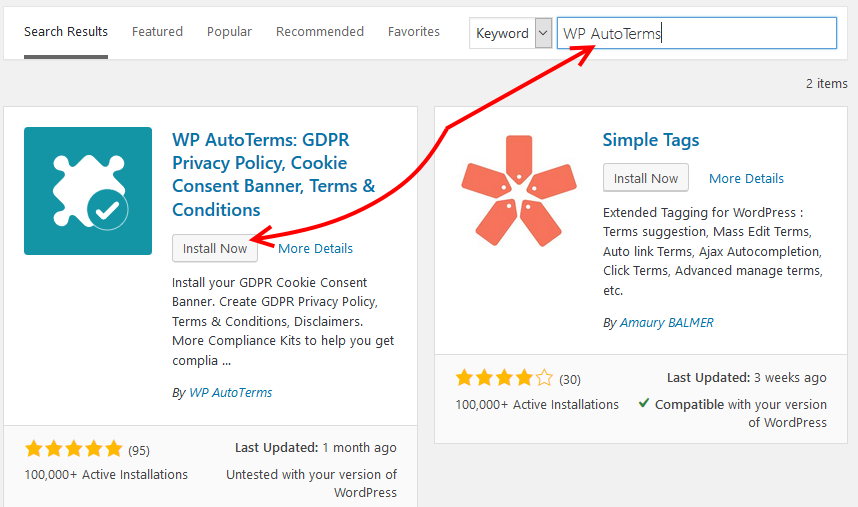Click the (30) ratings count

point(570,379)
